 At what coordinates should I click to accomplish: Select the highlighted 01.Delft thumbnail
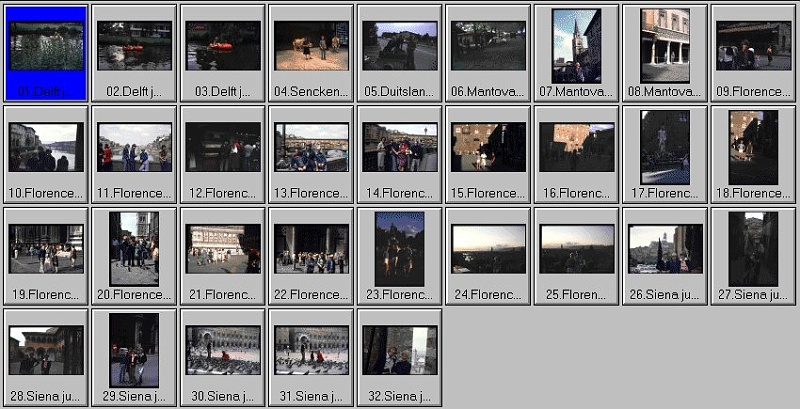46,46
